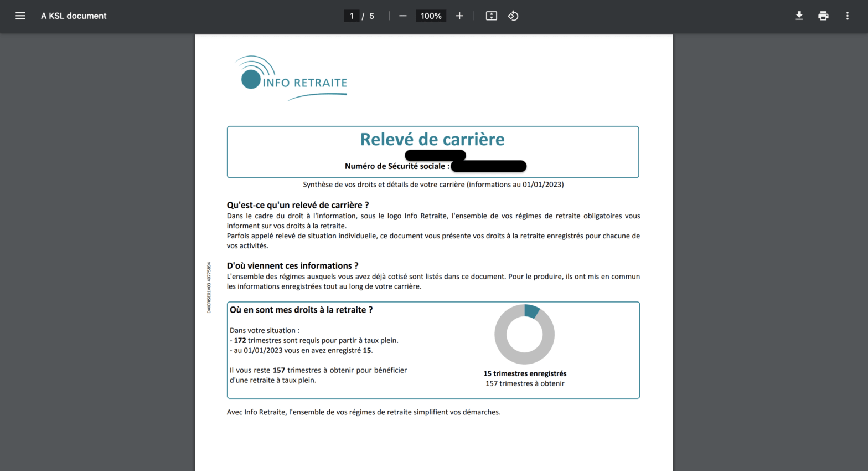This screenshot has height=471, width=868.
Task: Click the vertical document reference code in margin
Action: [x=209, y=288]
